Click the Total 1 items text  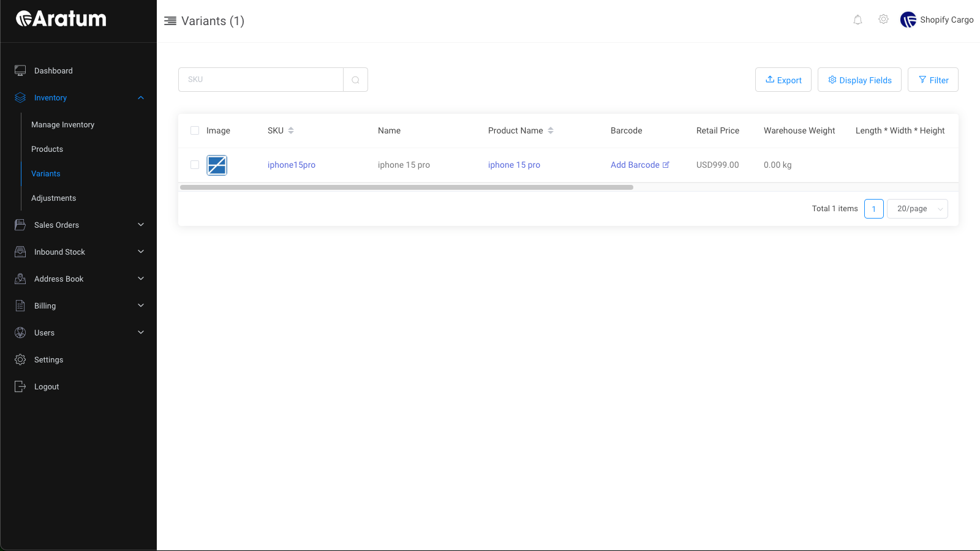pos(835,209)
